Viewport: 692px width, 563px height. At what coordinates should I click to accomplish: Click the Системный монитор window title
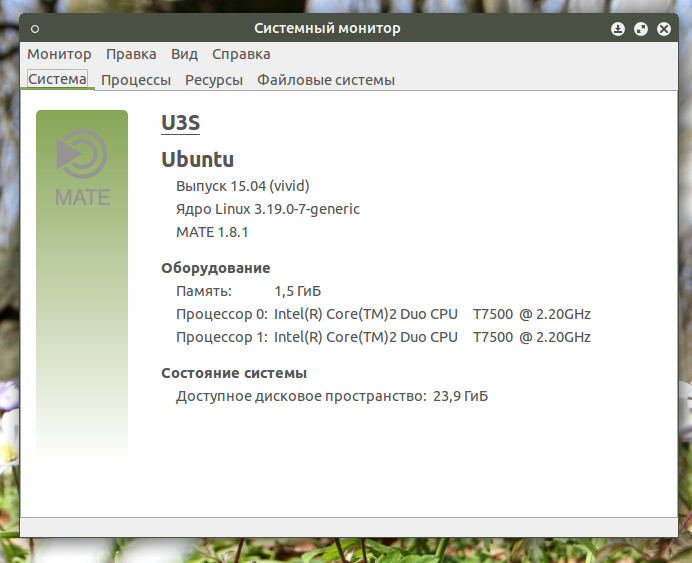327,28
